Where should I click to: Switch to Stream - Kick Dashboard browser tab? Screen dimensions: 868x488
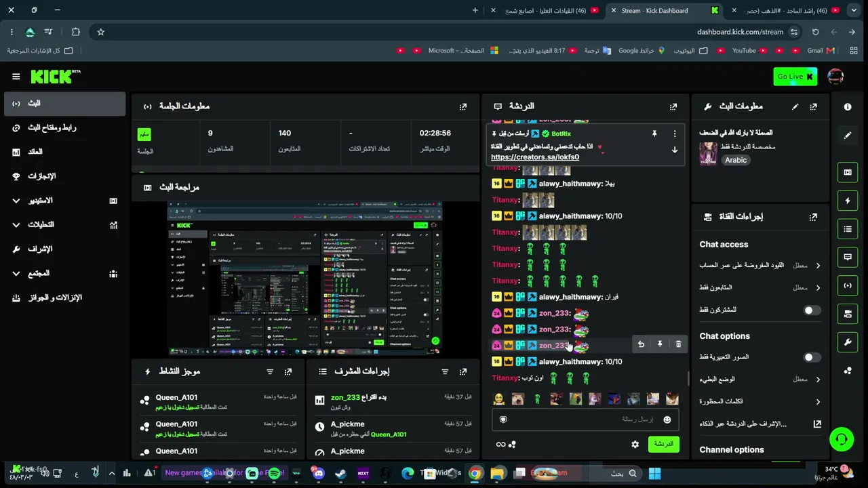(665, 10)
